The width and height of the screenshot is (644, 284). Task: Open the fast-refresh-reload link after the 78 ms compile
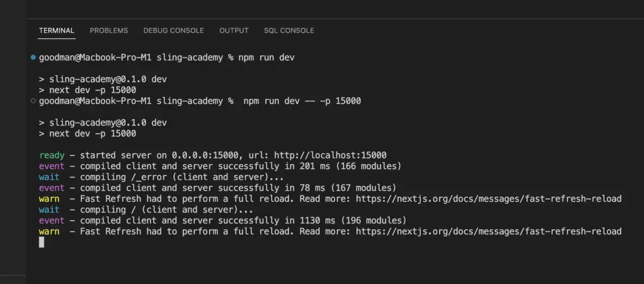[x=489, y=199]
